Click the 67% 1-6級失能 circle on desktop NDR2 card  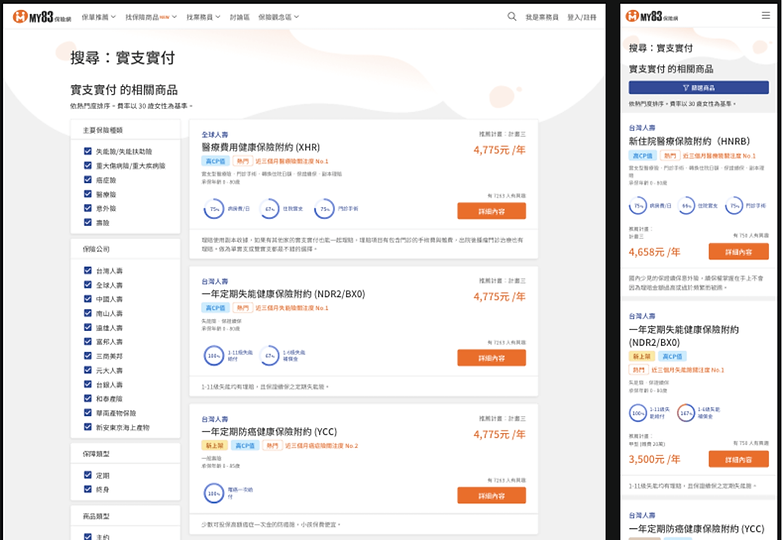coord(269,356)
